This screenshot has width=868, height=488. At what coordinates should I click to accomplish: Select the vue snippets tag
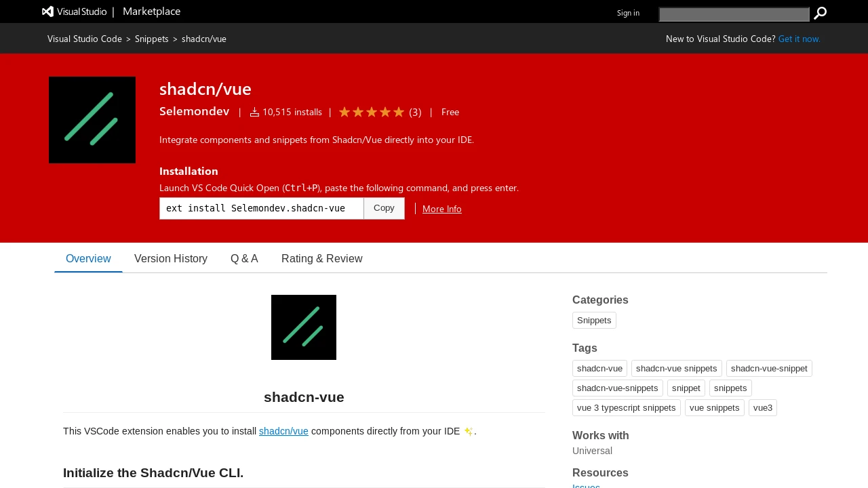point(715,407)
